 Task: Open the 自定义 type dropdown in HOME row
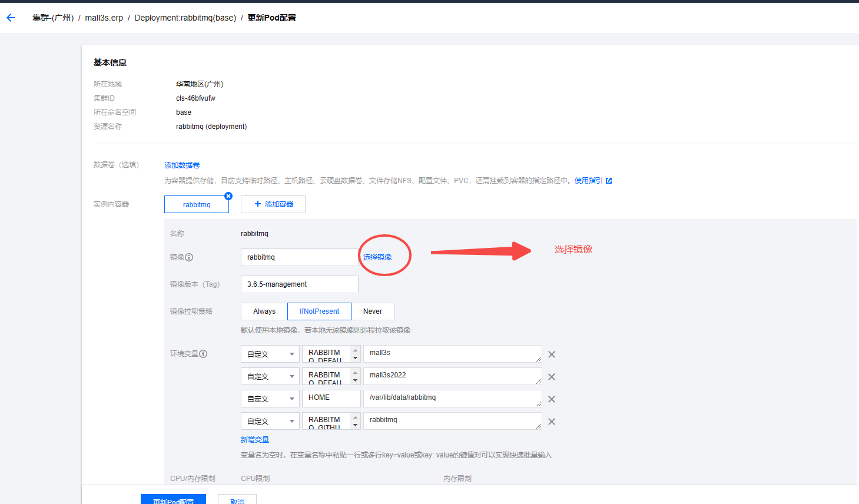[270, 399]
